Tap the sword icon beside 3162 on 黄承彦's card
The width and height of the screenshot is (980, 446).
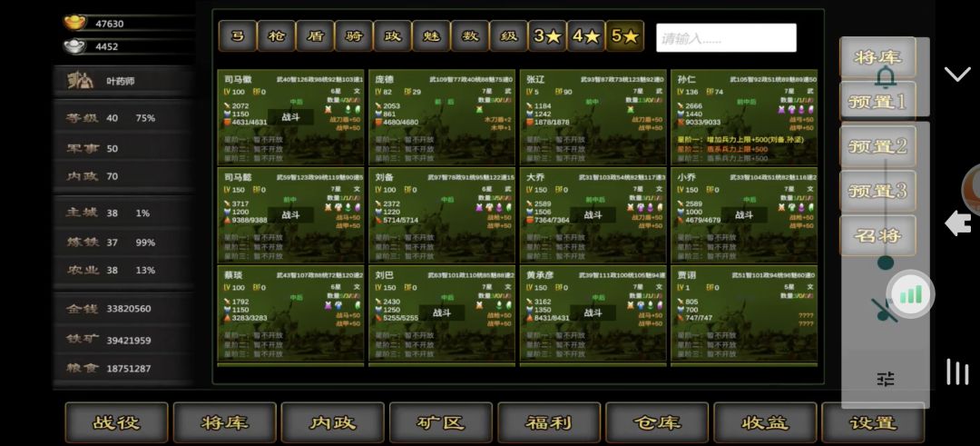click(x=530, y=302)
